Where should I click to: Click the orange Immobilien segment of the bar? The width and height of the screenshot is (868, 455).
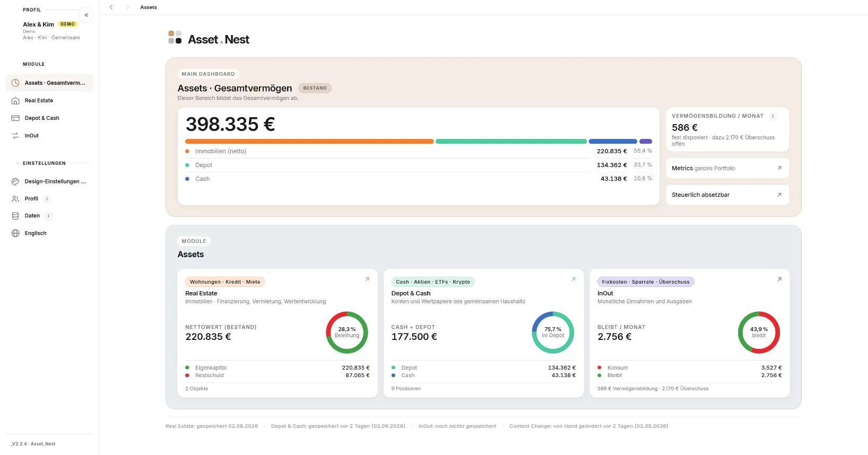pos(309,142)
